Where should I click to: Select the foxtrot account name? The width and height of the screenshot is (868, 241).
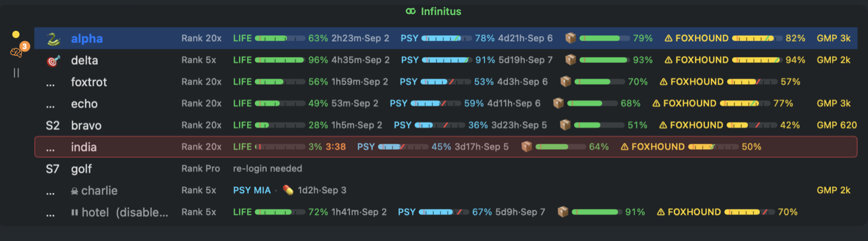coord(89,82)
